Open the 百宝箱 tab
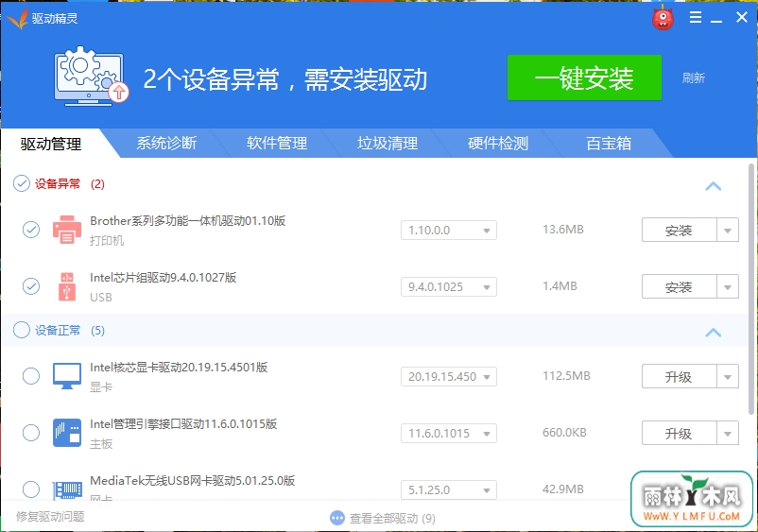The height and width of the screenshot is (532, 758). 609,143
